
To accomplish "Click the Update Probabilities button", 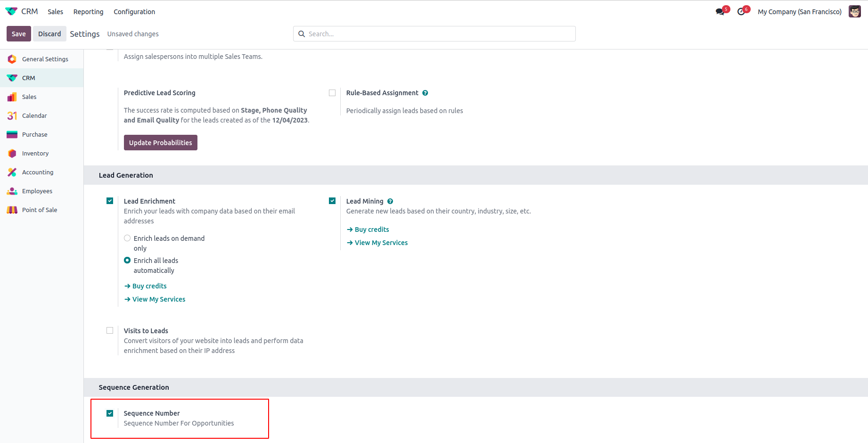I will pos(160,143).
